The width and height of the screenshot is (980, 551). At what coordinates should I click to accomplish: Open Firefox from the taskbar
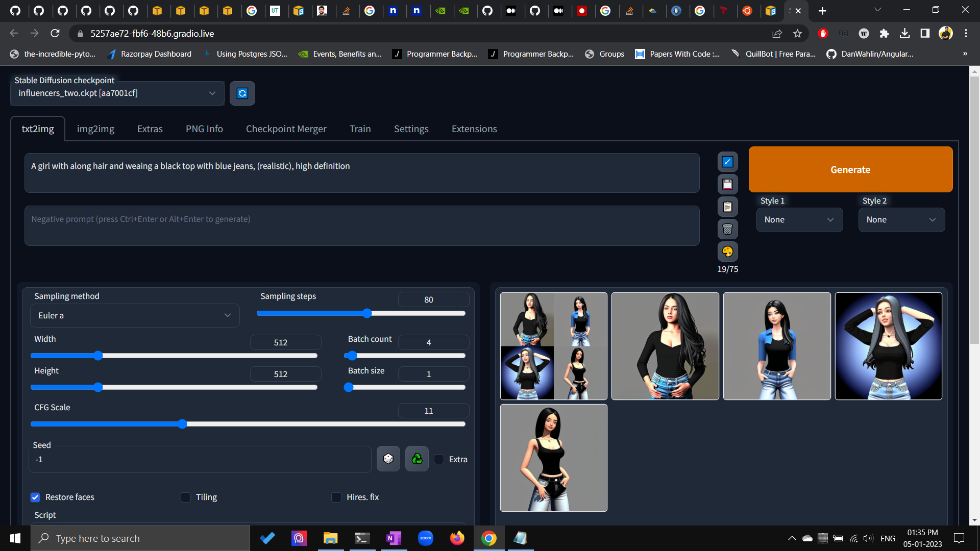click(457, 538)
